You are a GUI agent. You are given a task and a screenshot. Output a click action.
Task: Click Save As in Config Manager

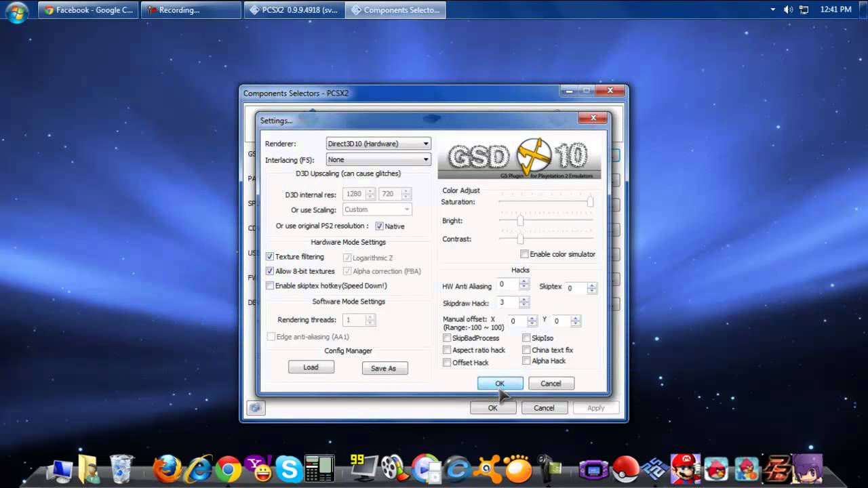384,368
